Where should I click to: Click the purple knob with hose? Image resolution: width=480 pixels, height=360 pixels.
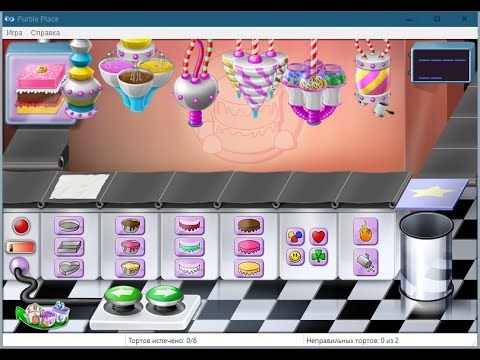(19, 266)
